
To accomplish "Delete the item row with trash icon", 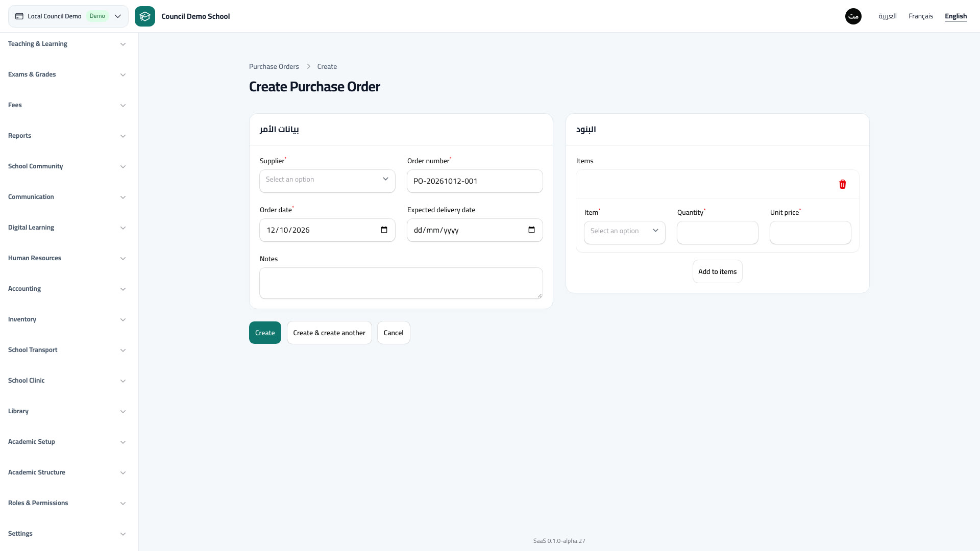I will click(x=843, y=184).
